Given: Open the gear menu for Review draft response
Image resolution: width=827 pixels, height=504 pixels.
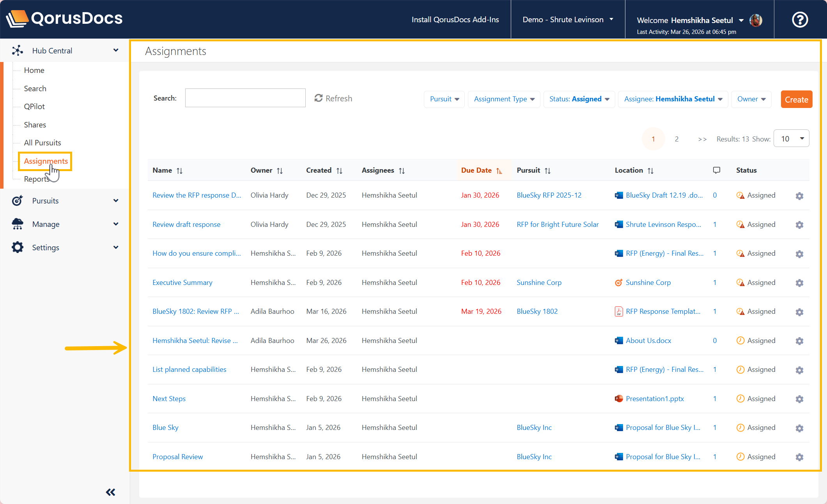Looking at the screenshot, I should tap(799, 225).
